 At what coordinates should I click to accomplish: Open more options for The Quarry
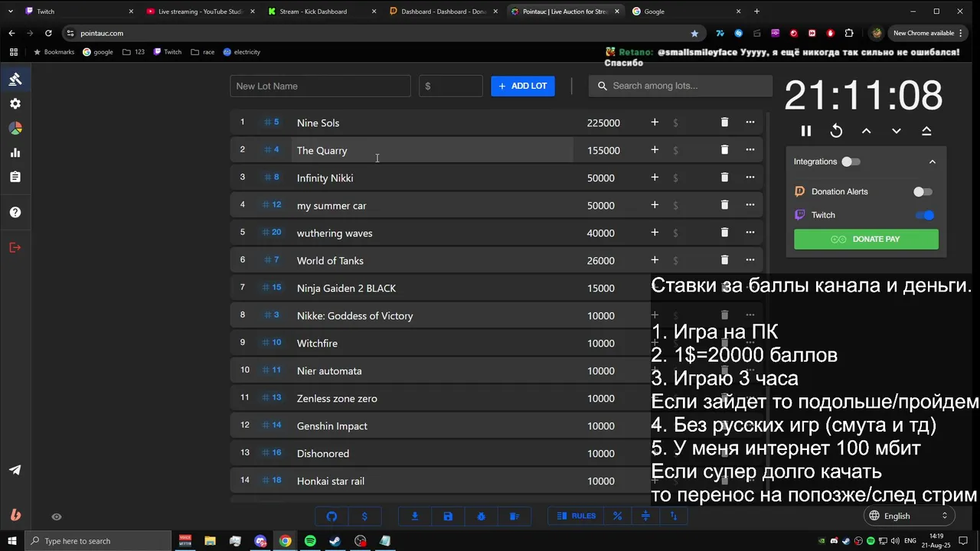coord(750,150)
